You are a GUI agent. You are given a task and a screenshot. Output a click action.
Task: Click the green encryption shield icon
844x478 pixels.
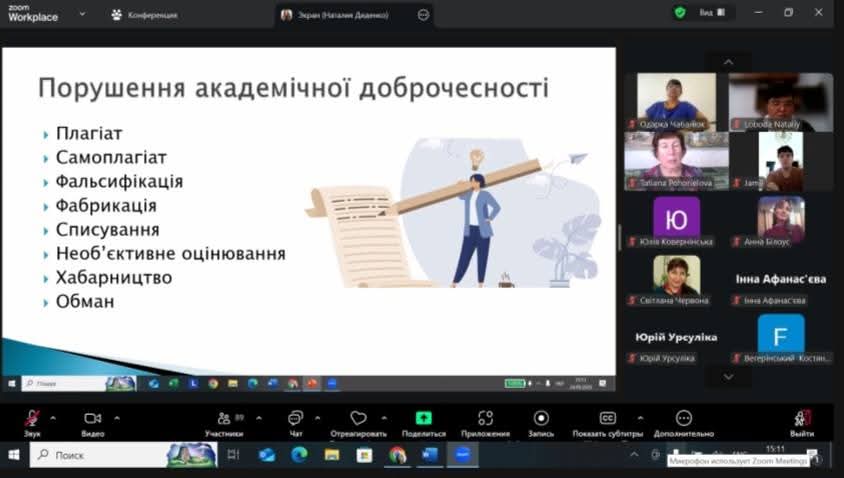680,13
